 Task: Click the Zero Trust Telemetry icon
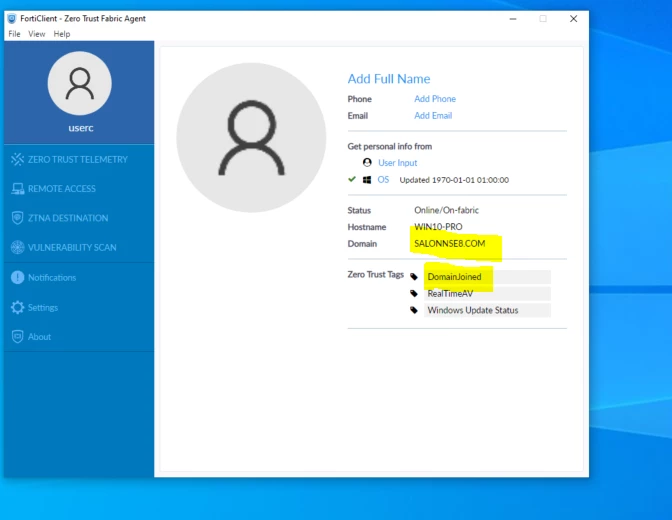(x=18, y=159)
